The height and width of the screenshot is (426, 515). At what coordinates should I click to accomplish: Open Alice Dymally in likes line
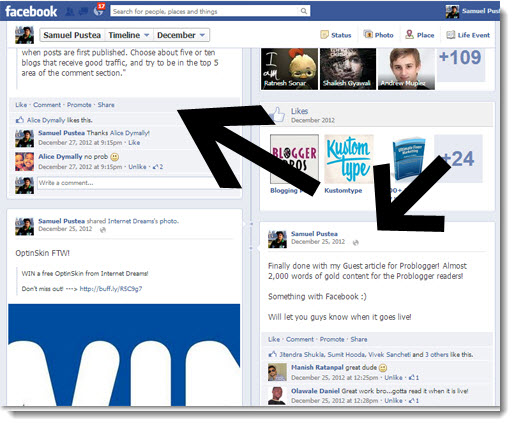point(46,120)
